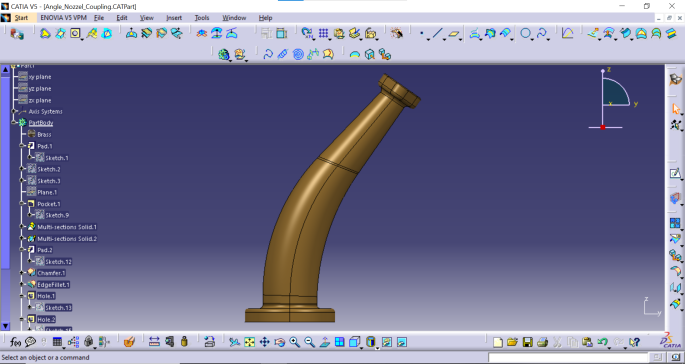
Task: Open the Start menu
Action: tap(21, 18)
